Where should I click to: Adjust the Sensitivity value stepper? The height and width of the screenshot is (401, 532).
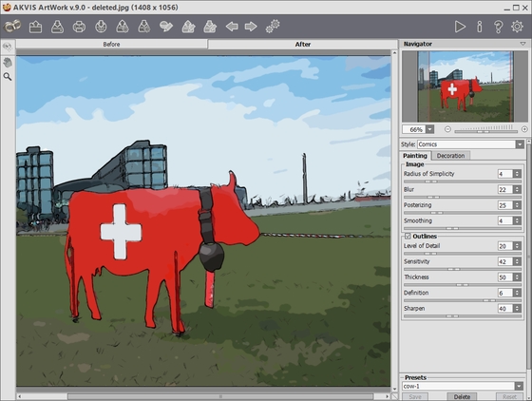tap(517, 261)
